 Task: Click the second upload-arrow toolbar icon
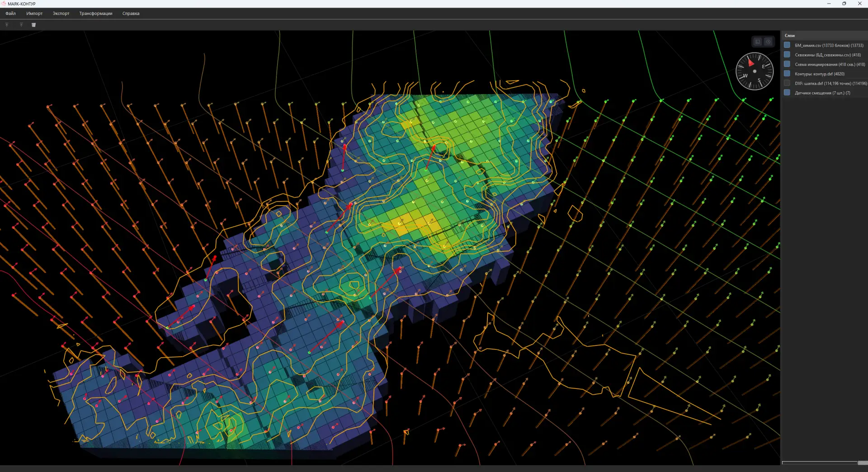(21, 25)
